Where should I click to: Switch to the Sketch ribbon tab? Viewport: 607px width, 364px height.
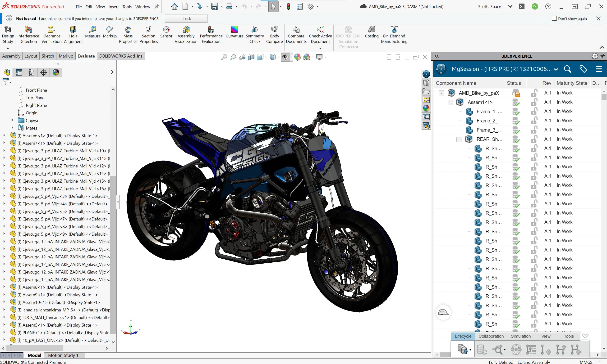[48, 56]
